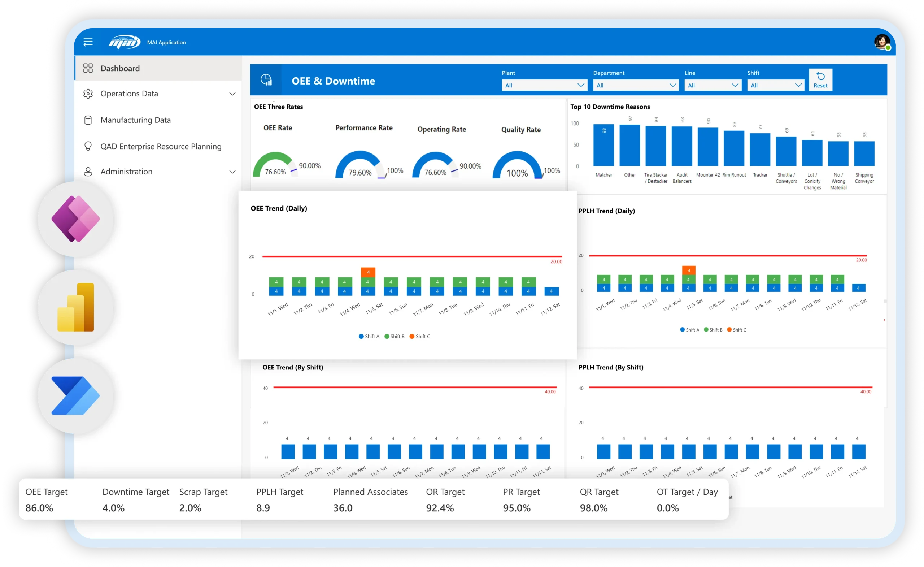
Task: Open Operations Data menu item
Action: click(158, 94)
